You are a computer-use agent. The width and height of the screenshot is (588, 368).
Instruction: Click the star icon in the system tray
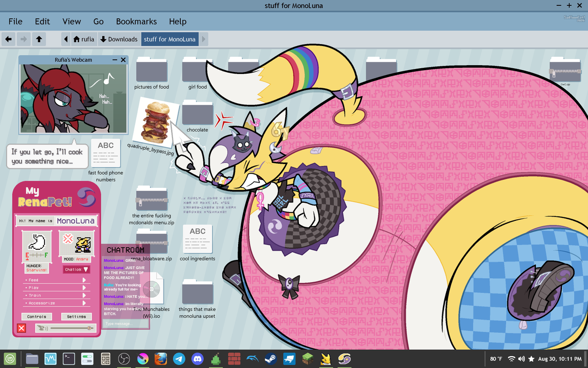pyautogui.click(x=532, y=359)
